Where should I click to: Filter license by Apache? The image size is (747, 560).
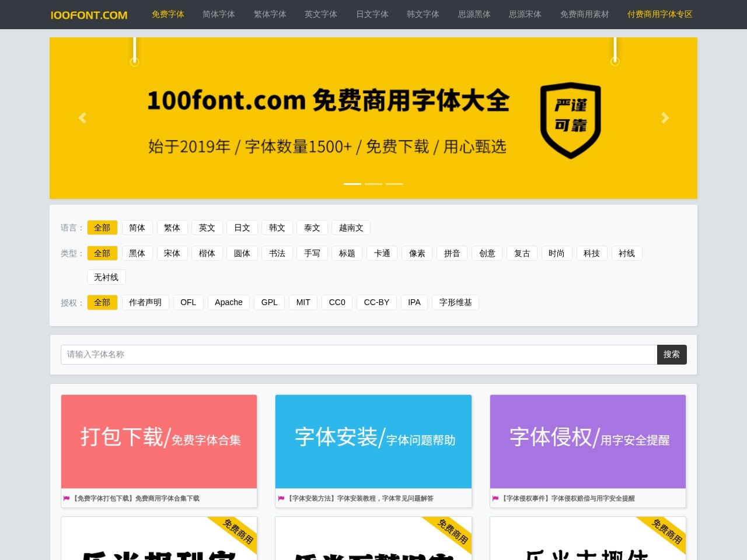click(x=229, y=302)
